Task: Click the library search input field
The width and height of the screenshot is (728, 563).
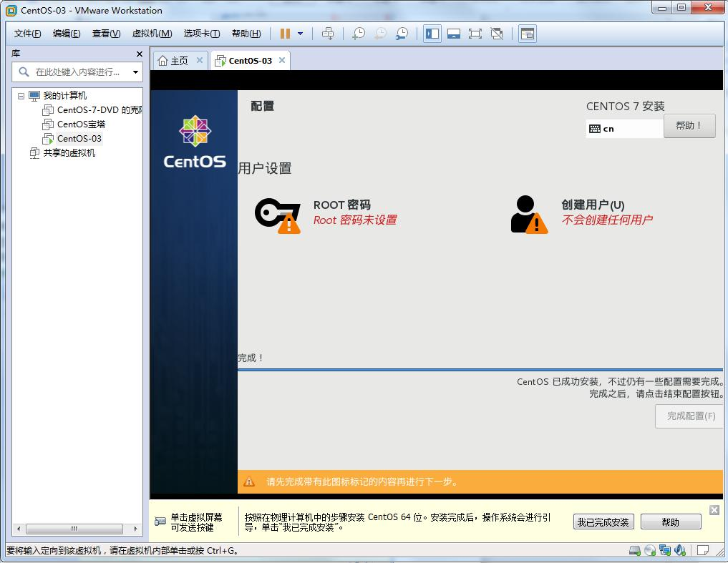Action: click(78, 72)
